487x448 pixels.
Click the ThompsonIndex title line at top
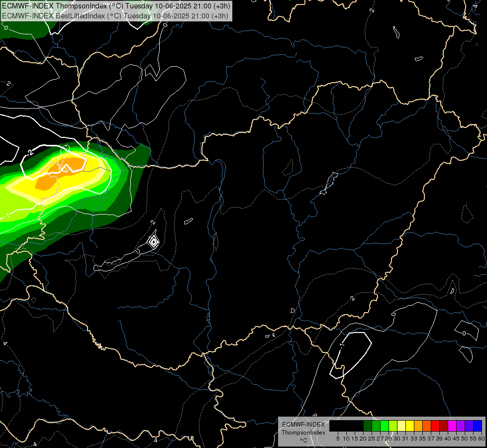116,6
